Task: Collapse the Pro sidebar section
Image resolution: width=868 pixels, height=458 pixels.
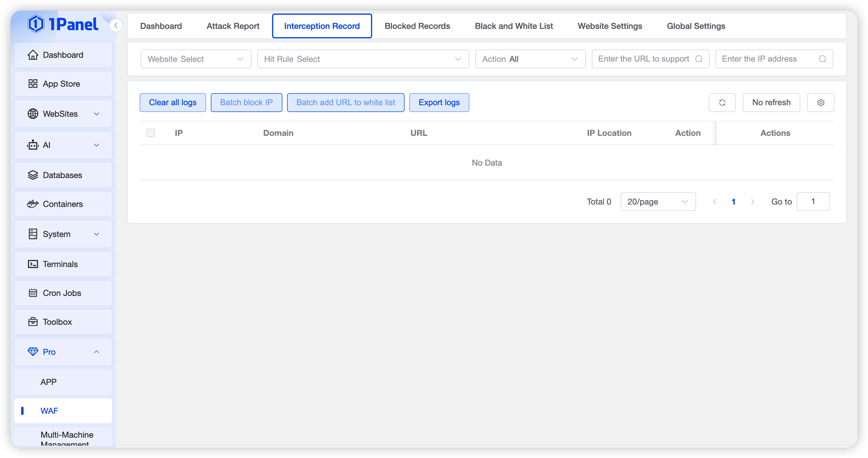Action: point(96,352)
